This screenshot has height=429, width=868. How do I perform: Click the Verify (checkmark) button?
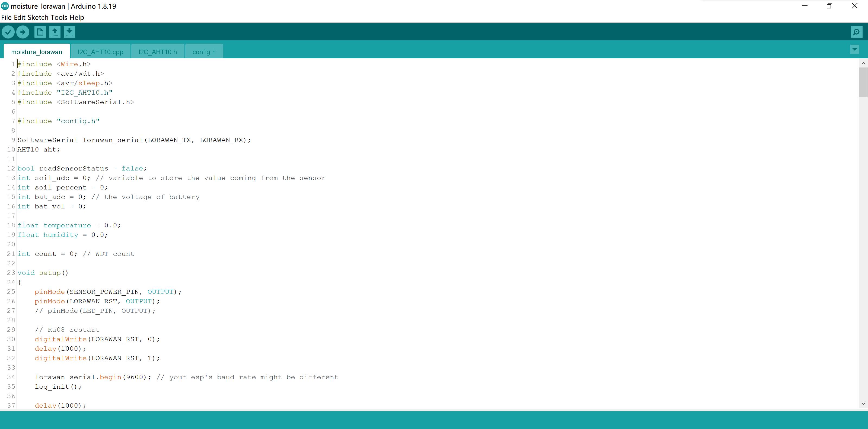(x=8, y=31)
